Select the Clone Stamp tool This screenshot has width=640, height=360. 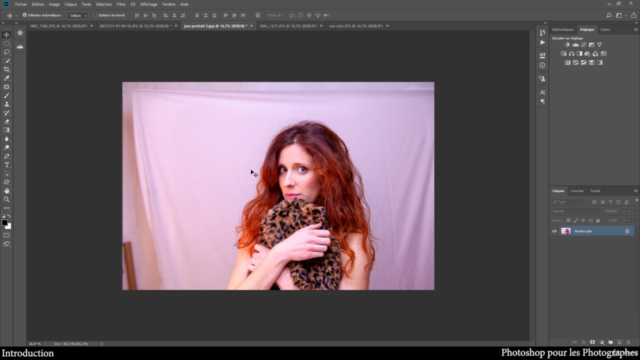tap(7, 104)
